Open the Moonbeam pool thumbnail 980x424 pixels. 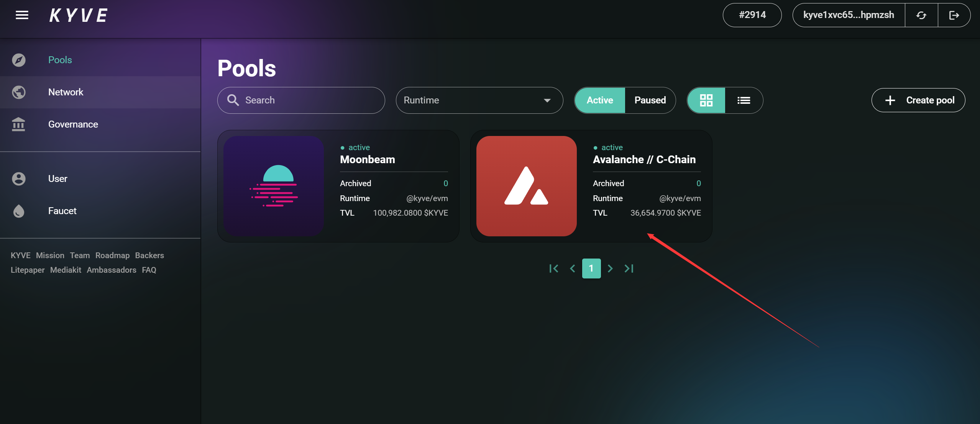point(274,186)
